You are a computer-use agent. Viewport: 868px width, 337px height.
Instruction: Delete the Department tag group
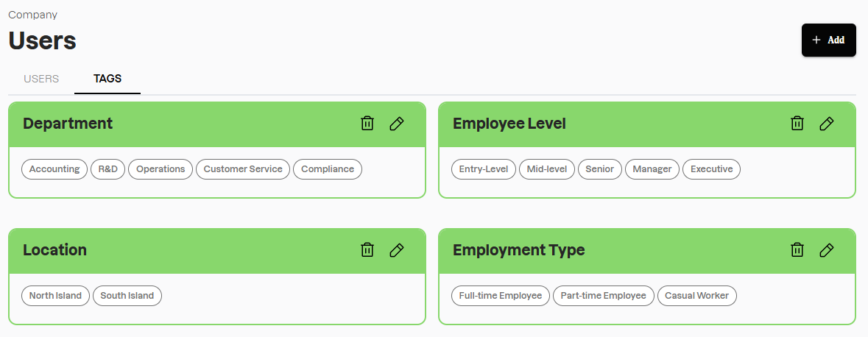(x=367, y=124)
